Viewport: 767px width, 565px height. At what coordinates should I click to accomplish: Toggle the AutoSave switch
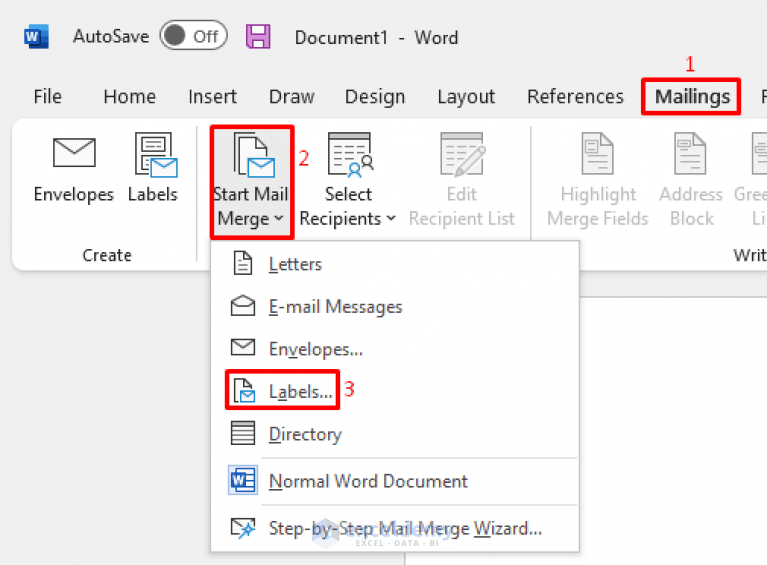click(x=193, y=36)
